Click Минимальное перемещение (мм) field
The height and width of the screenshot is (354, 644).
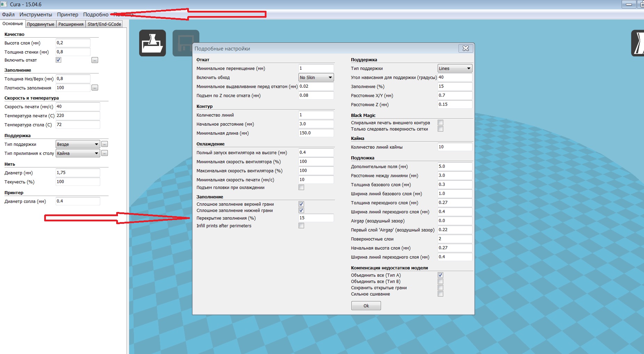(316, 68)
